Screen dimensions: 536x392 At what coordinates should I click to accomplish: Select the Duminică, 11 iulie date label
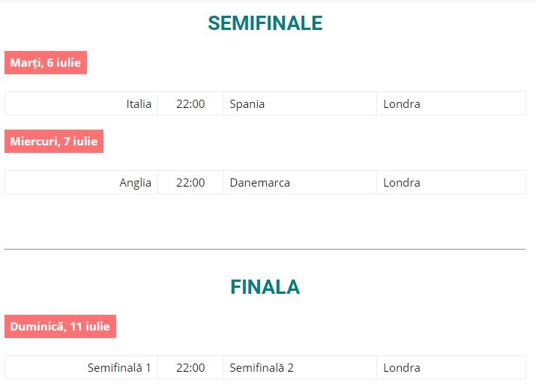60,327
